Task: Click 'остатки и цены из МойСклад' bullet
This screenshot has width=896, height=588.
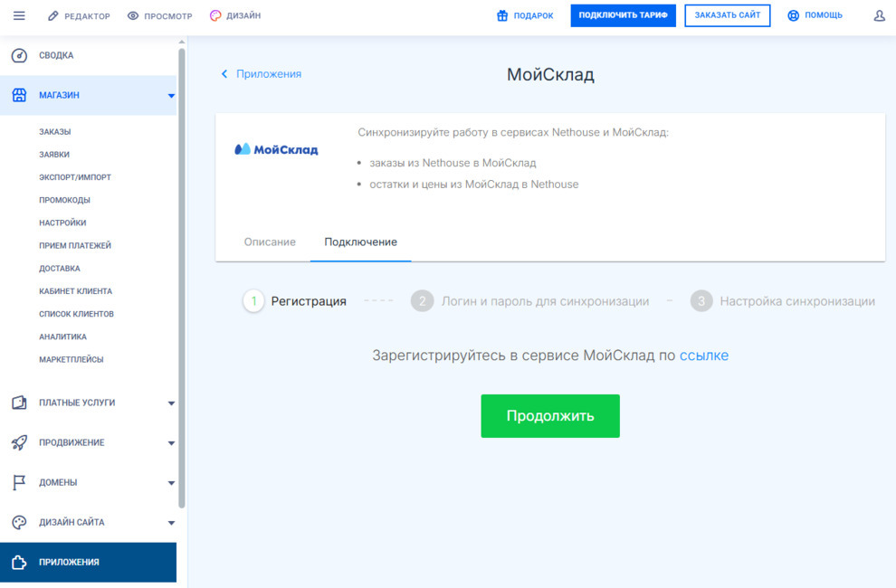Action: (x=473, y=184)
